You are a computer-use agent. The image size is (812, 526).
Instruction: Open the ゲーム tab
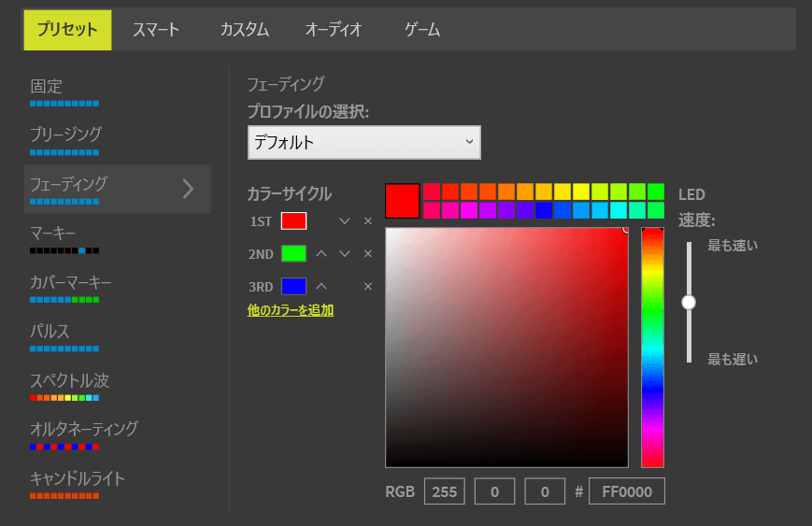tap(422, 30)
